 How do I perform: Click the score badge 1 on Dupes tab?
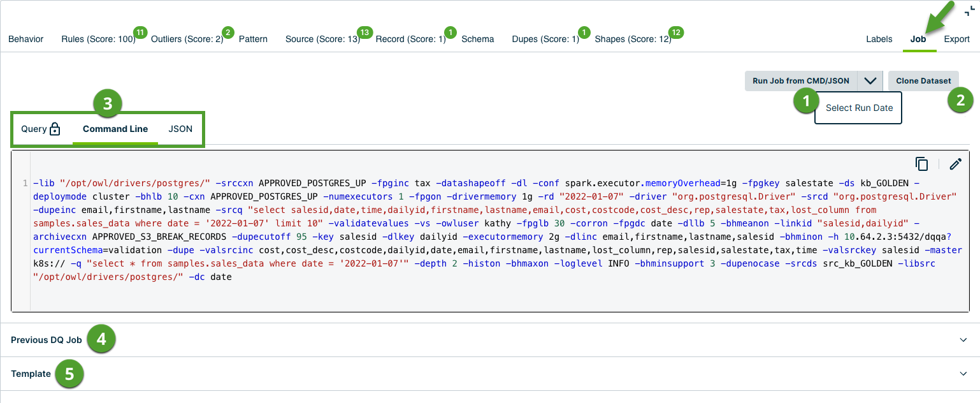click(x=583, y=31)
